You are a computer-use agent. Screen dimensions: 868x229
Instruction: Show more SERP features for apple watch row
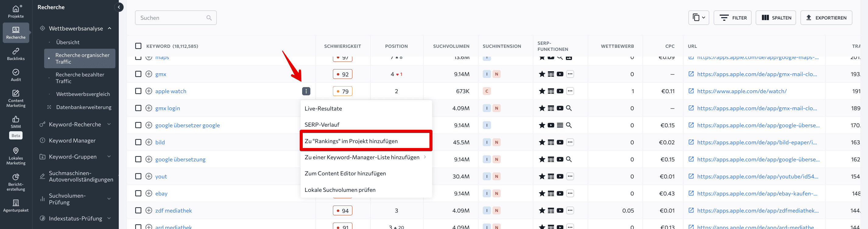pyautogui.click(x=570, y=91)
